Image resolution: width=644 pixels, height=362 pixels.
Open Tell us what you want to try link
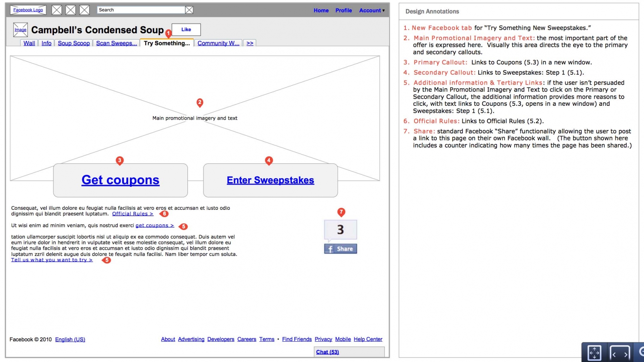tap(52, 260)
